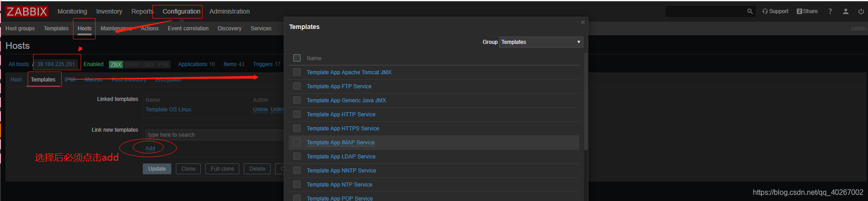Screen dimensions: 868x201
Task: Check Template App HTTPS Service box
Action: pos(297,128)
